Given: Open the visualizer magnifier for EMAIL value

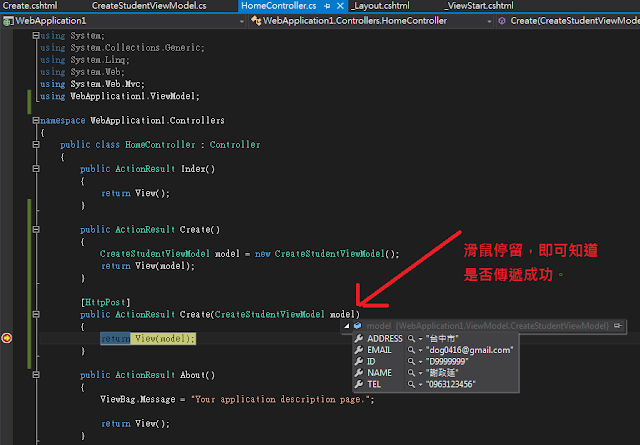Looking at the screenshot, I should 411,350.
